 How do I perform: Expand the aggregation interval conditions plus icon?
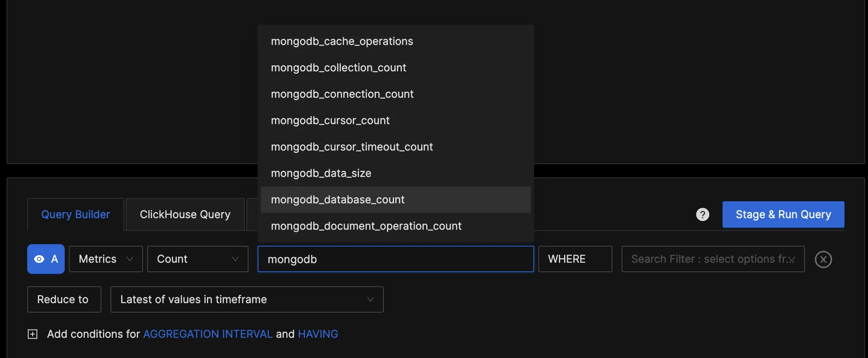33,334
